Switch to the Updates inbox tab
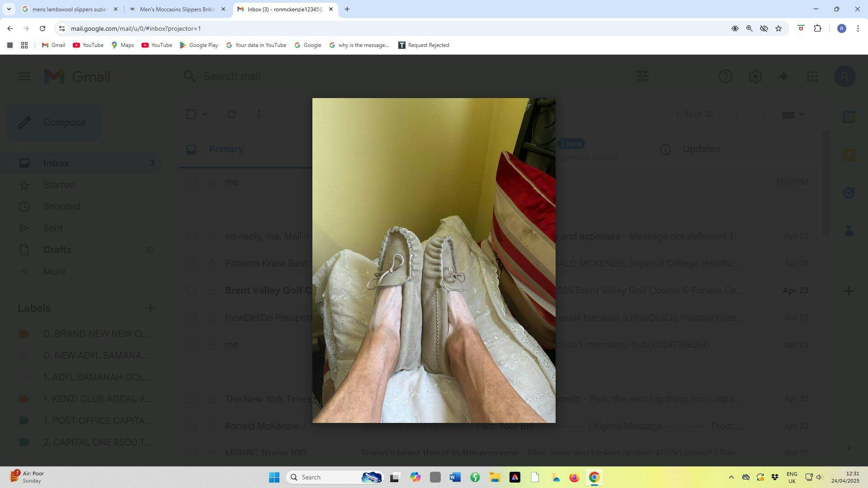Viewport: 868px width, 488px height. coord(701,149)
